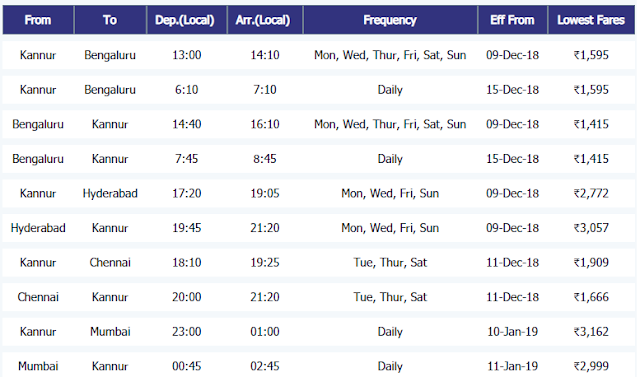The image size is (640, 377).
Task: Click Hyderabad in the To column
Action: [110, 193]
